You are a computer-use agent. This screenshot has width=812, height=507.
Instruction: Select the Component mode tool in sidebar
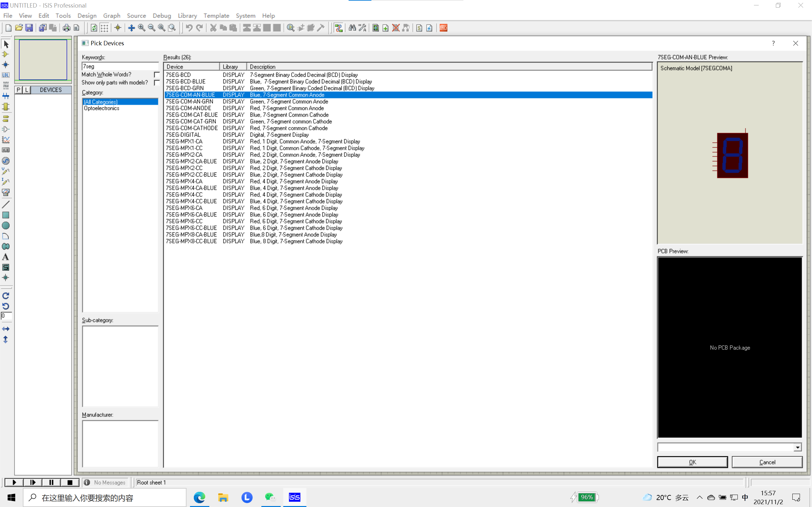[6, 54]
